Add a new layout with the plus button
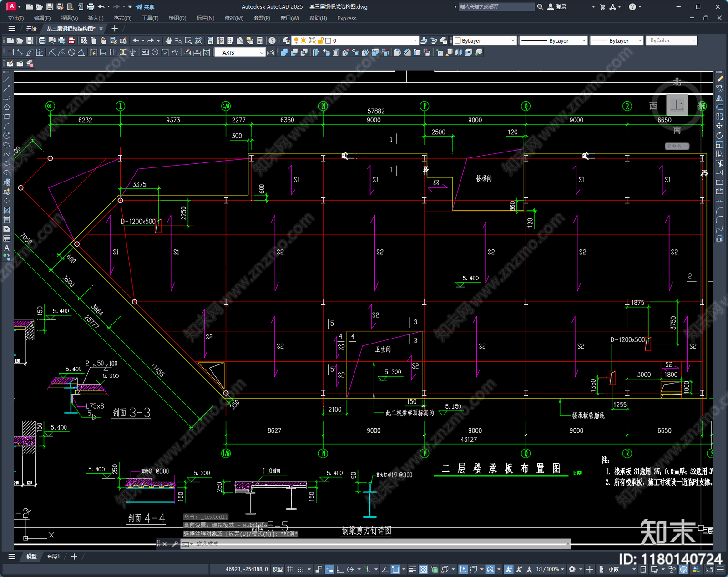728x577 pixels. click(x=74, y=556)
